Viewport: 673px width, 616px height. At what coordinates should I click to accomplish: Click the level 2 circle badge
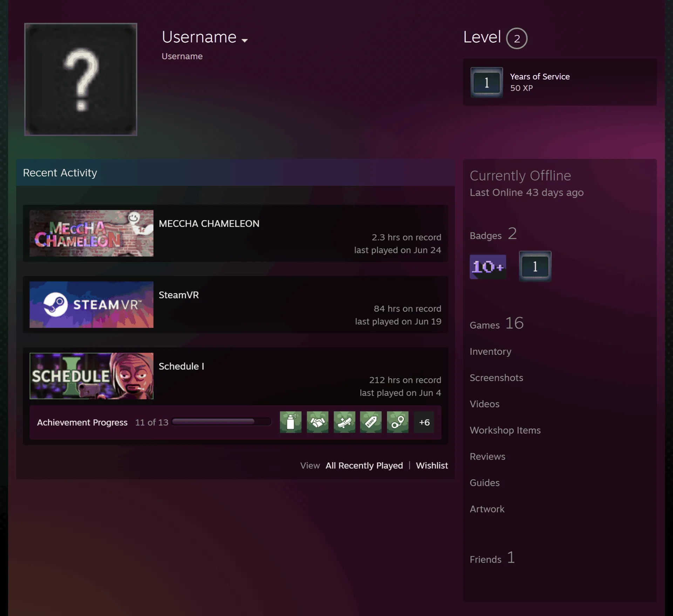point(517,38)
